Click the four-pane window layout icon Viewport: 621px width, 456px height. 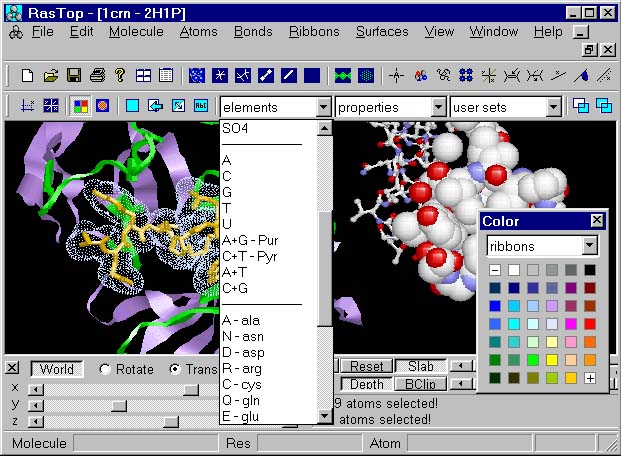coord(143,75)
